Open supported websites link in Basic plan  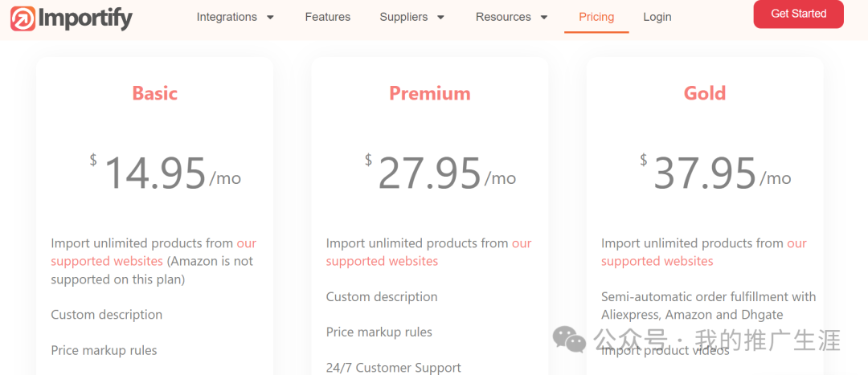107,261
